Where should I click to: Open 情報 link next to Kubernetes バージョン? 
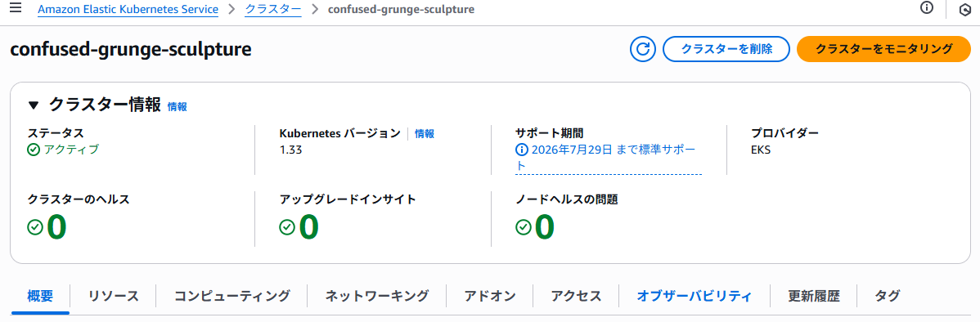[x=425, y=133]
